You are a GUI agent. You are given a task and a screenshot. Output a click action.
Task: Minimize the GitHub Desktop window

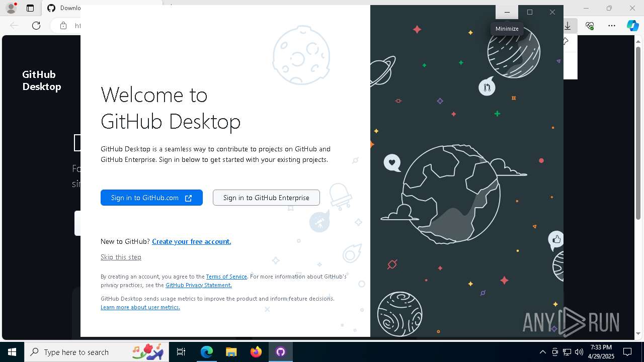507,12
